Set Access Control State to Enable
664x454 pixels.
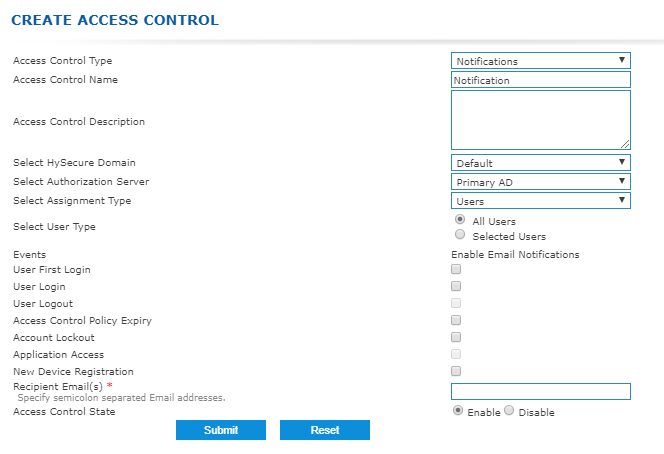[x=458, y=410]
